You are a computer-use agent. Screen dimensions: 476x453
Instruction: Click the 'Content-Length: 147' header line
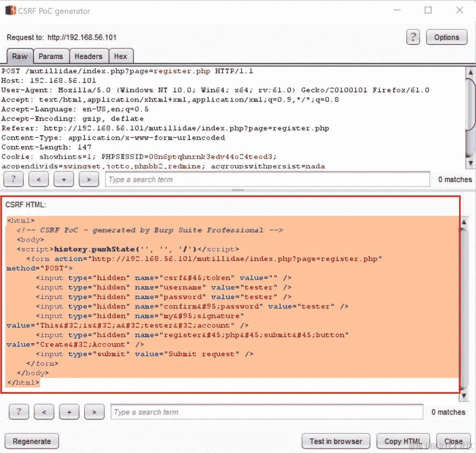click(46, 147)
